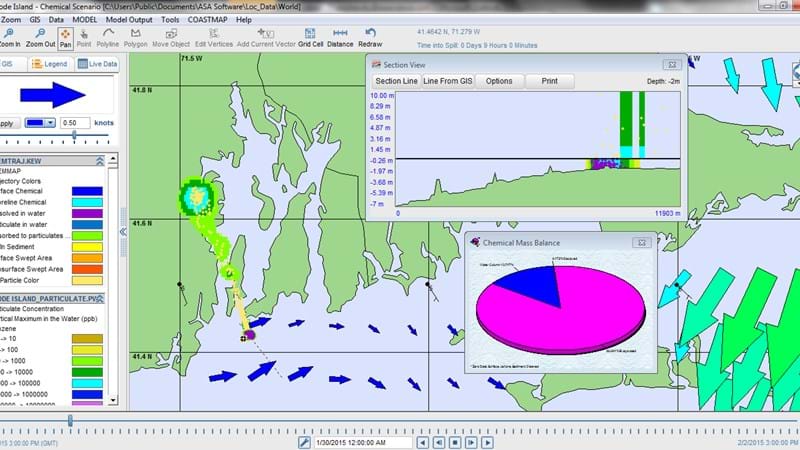Step one frame forward
The width and height of the screenshot is (800, 450).
tap(471, 442)
